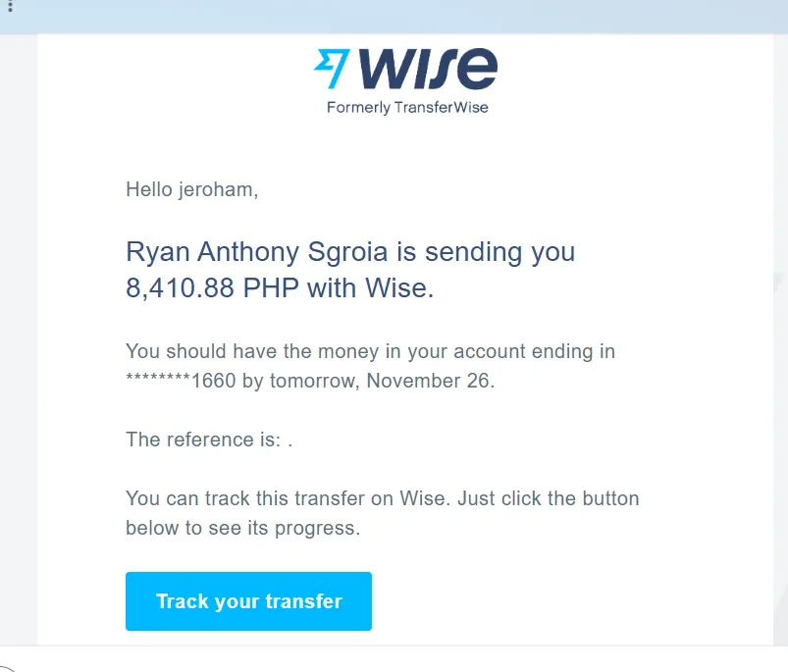Open the three-dot more options menu

pos(9,7)
